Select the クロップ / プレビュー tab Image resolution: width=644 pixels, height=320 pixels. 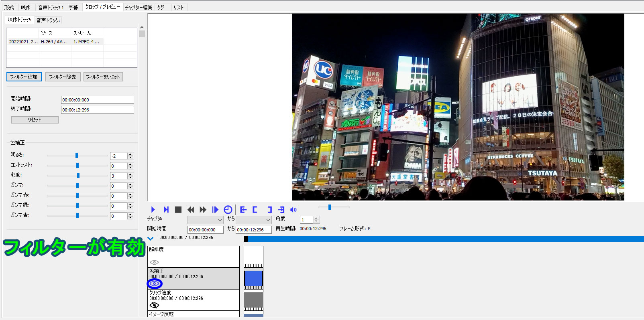[x=102, y=7]
